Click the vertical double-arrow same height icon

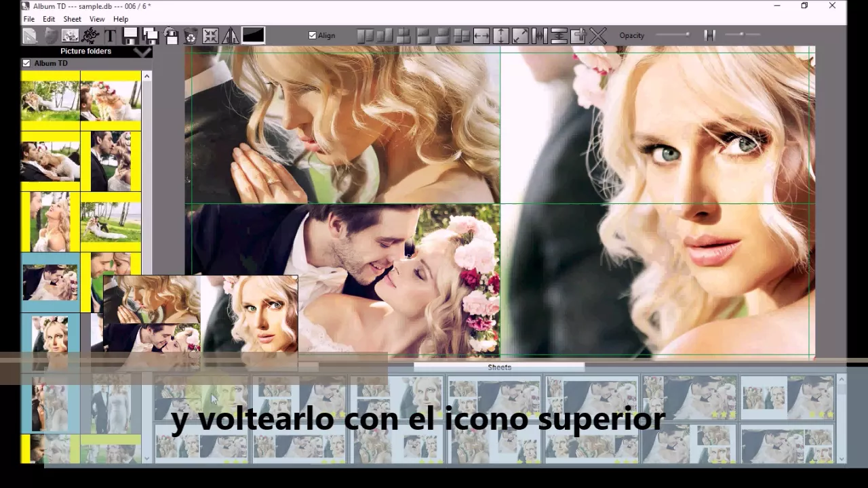click(501, 36)
